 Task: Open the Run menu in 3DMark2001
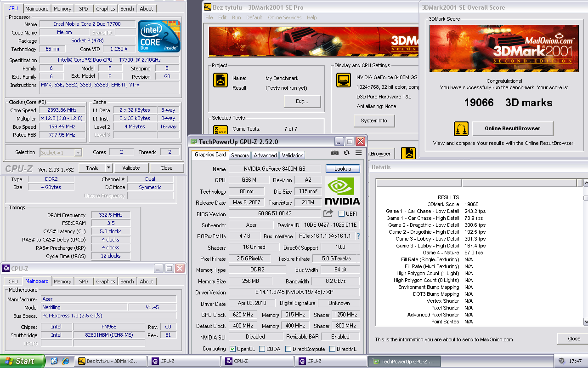pos(236,17)
